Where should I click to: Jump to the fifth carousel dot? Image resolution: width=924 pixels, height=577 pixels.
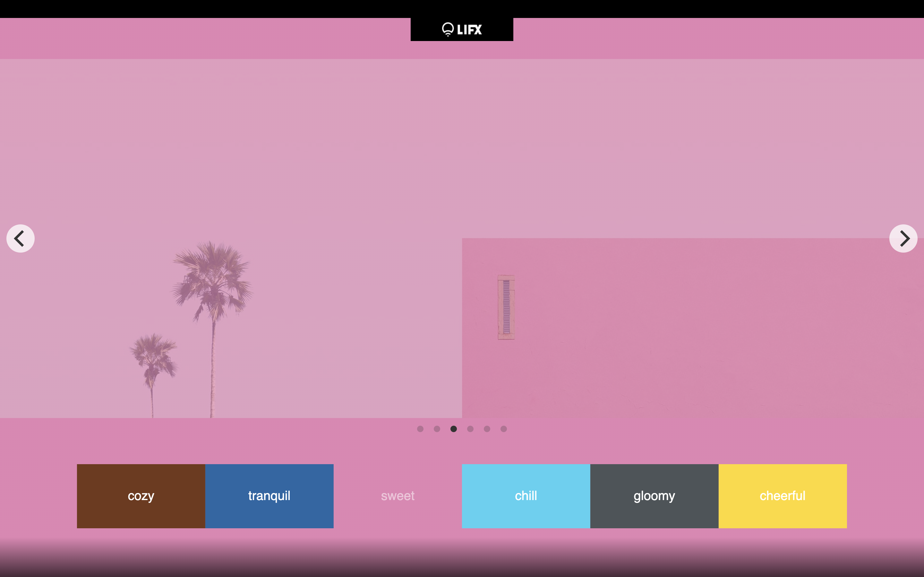pyautogui.click(x=487, y=429)
